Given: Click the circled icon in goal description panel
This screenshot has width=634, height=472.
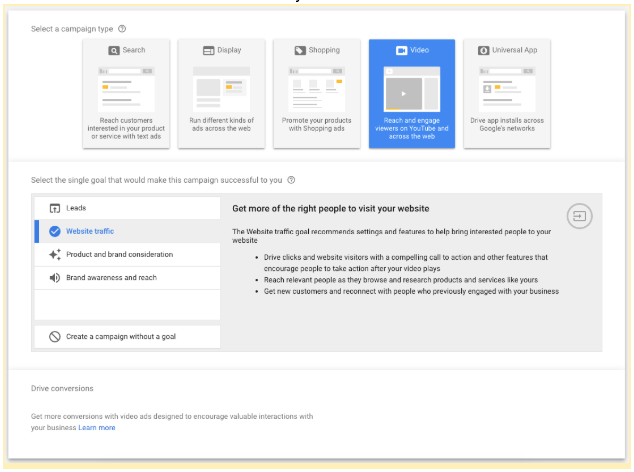Looking at the screenshot, I should [579, 215].
